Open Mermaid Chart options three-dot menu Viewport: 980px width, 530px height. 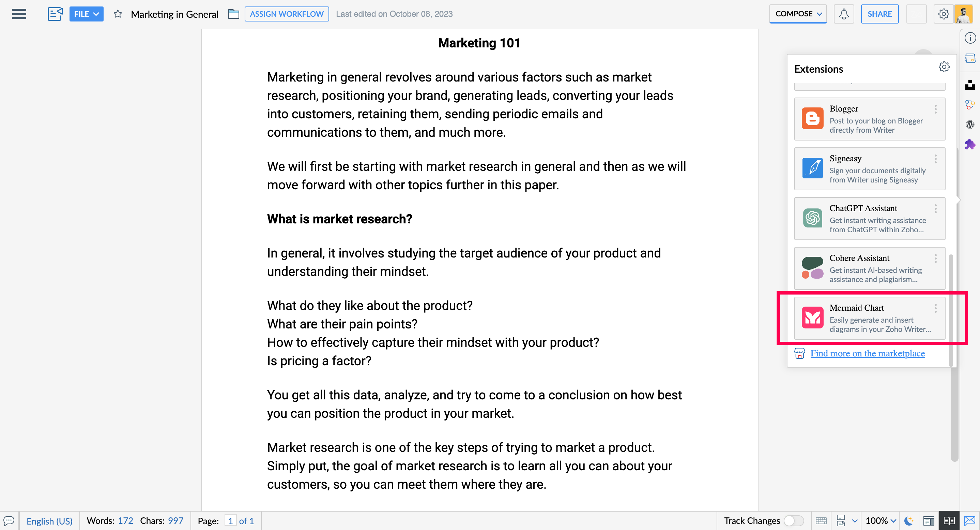pyautogui.click(x=935, y=308)
